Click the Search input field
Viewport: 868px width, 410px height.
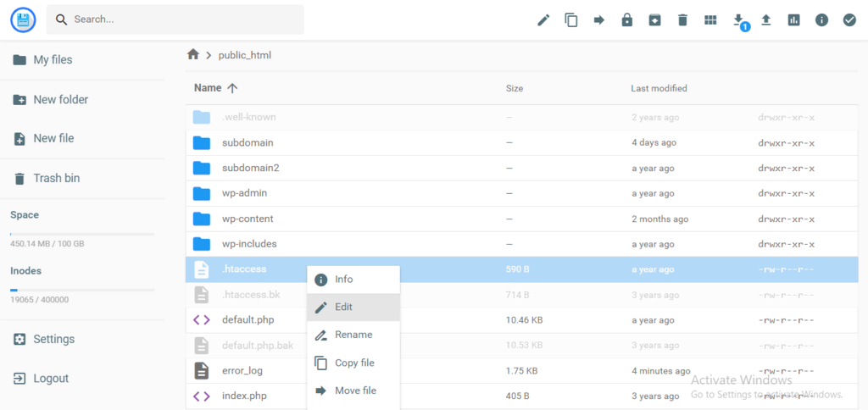182,19
